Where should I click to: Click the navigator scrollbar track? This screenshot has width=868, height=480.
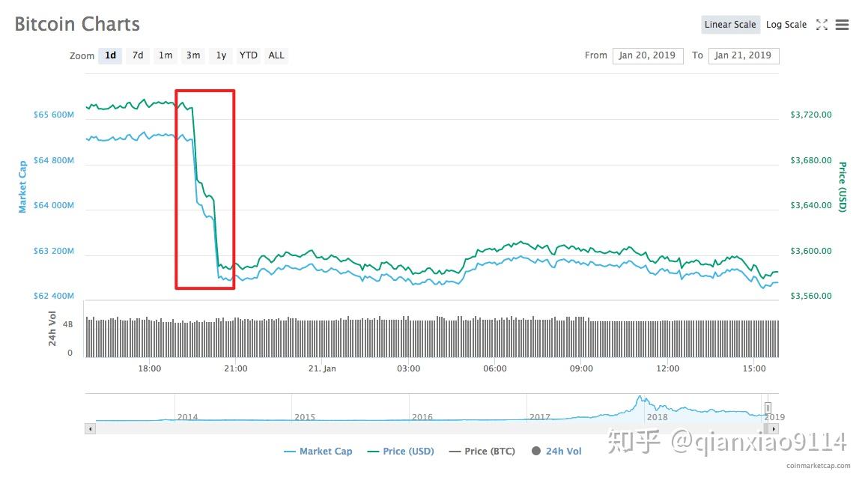[x=432, y=428]
